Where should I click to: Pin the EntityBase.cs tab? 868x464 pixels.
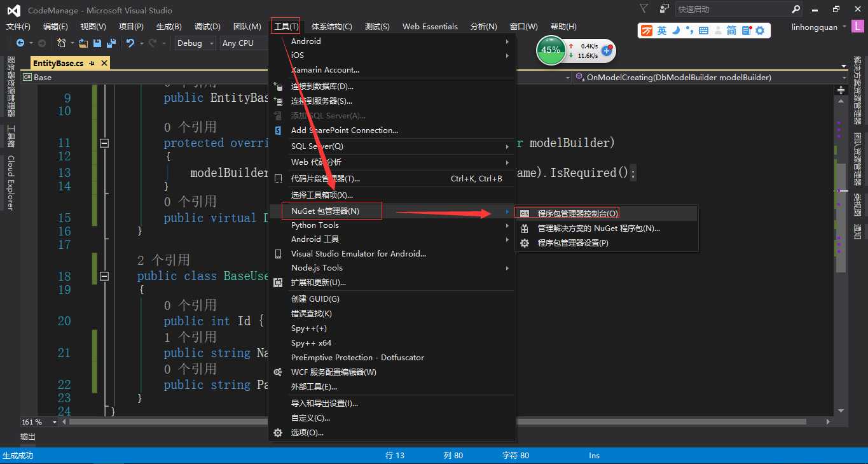point(92,63)
